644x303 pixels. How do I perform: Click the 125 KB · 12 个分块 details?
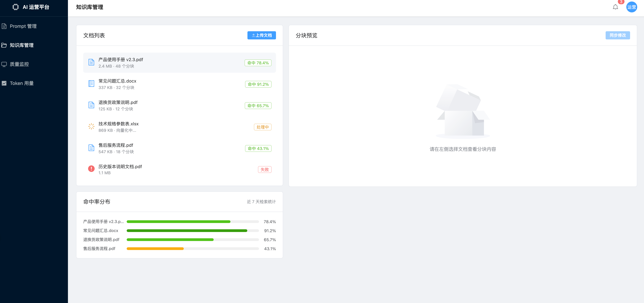(x=116, y=109)
